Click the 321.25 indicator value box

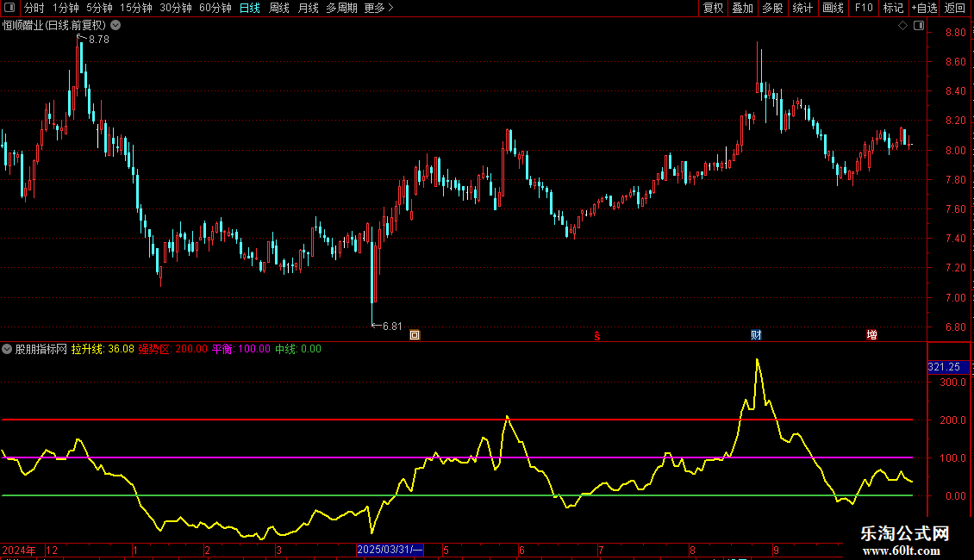[948, 367]
